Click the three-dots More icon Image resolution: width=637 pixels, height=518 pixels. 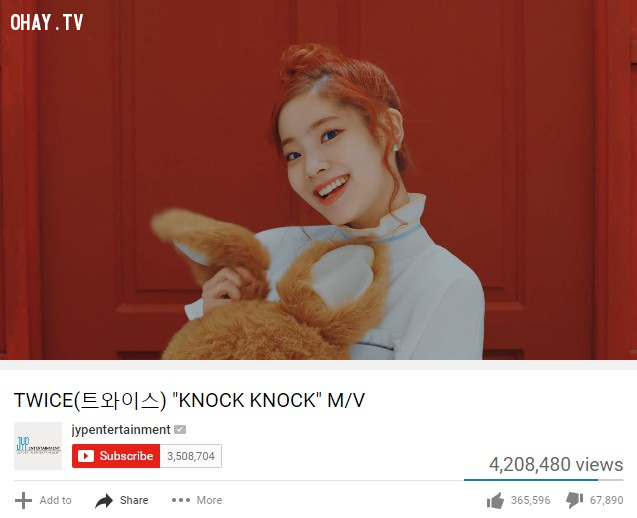click(x=181, y=500)
